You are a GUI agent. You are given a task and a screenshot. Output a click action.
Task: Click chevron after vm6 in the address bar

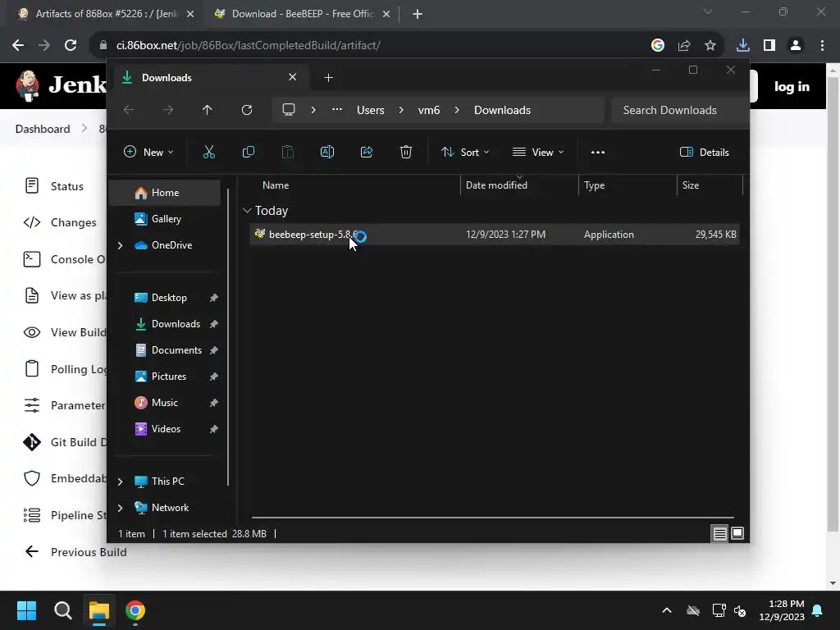pos(457,110)
